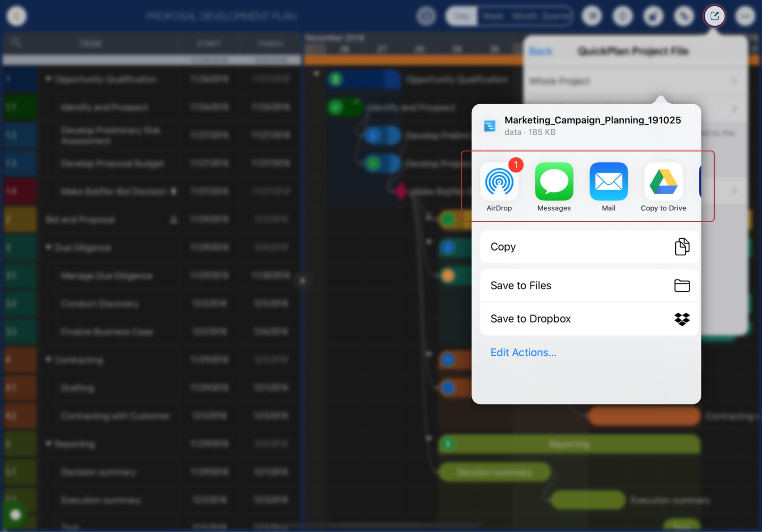The width and height of the screenshot is (762, 532).
Task: Click the search magnifier above the task list
Action: (x=15, y=42)
